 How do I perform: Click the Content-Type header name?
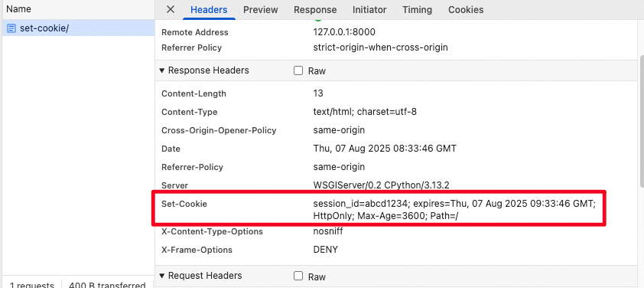tap(190, 112)
